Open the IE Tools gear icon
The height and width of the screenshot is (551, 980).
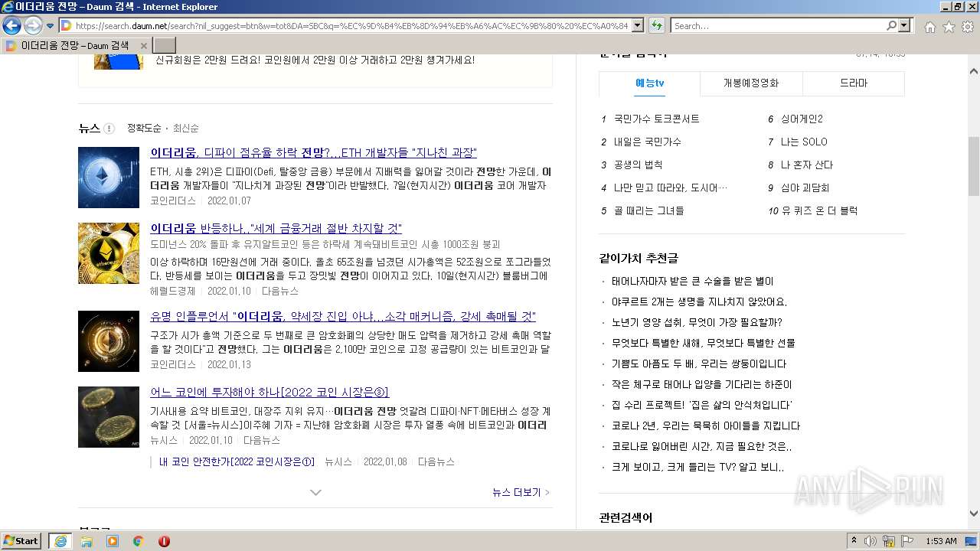[x=968, y=27]
